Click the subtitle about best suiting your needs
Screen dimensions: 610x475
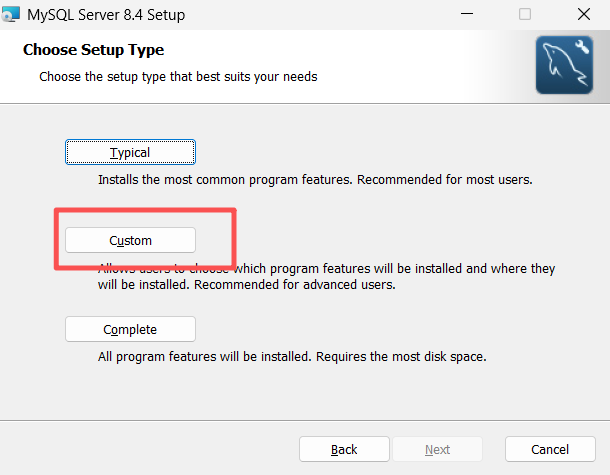coord(178,76)
